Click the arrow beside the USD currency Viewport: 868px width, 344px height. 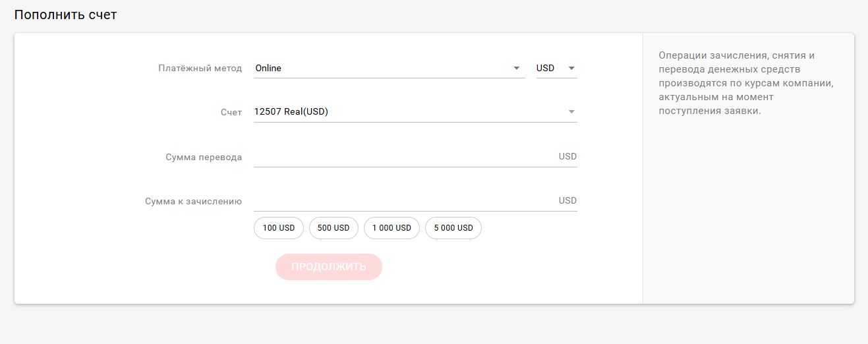click(571, 69)
